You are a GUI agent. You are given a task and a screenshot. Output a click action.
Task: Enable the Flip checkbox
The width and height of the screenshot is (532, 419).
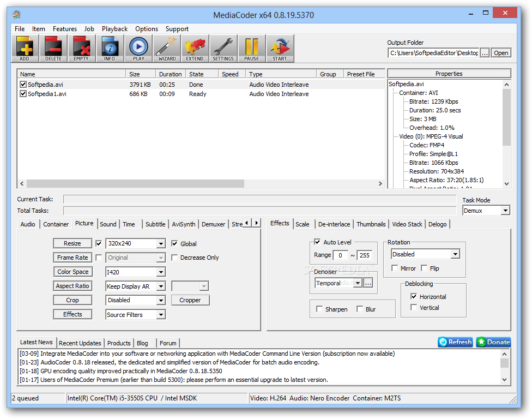pos(424,268)
